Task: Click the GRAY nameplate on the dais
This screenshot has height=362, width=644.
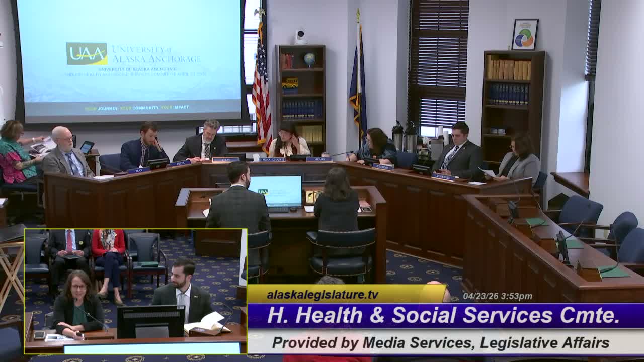Action: [x=226, y=160]
